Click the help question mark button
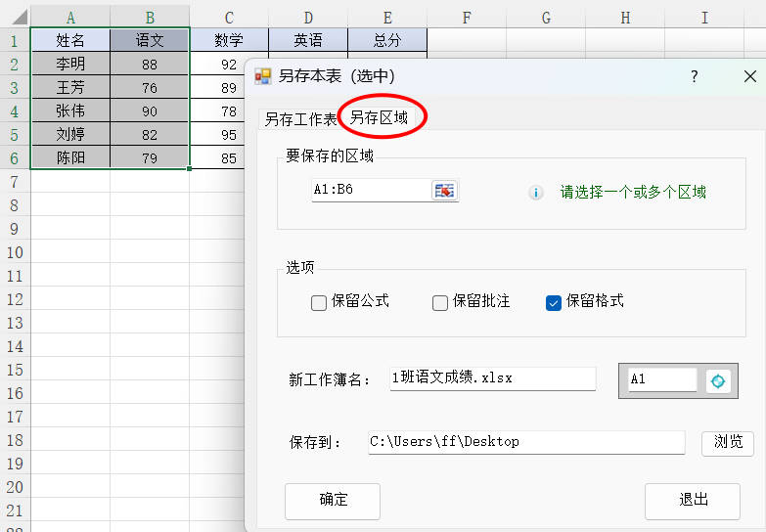Image resolution: width=766 pixels, height=532 pixels. [x=694, y=76]
